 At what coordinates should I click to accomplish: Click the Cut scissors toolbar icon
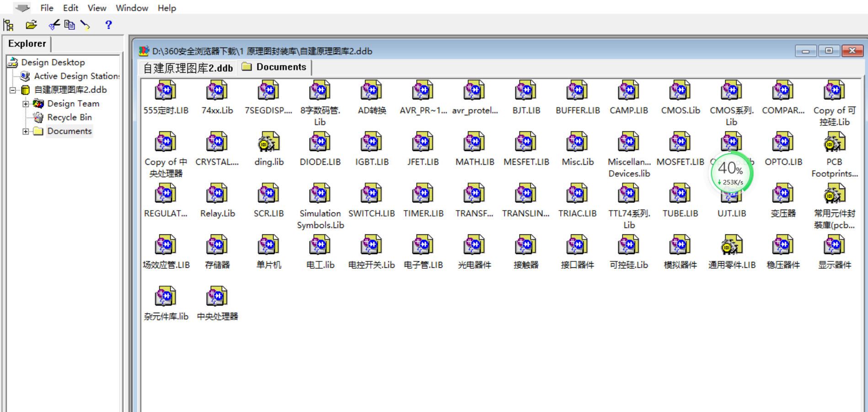coord(54,25)
